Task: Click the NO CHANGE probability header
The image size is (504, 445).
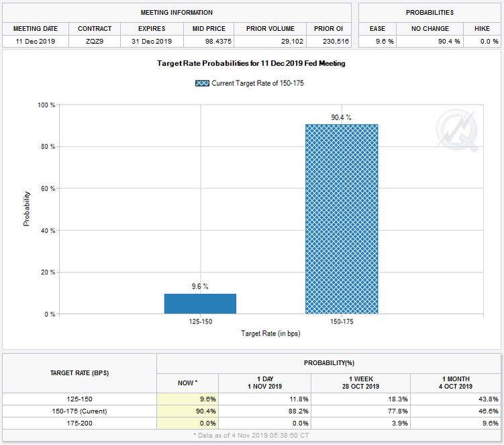Action: [x=431, y=29]
